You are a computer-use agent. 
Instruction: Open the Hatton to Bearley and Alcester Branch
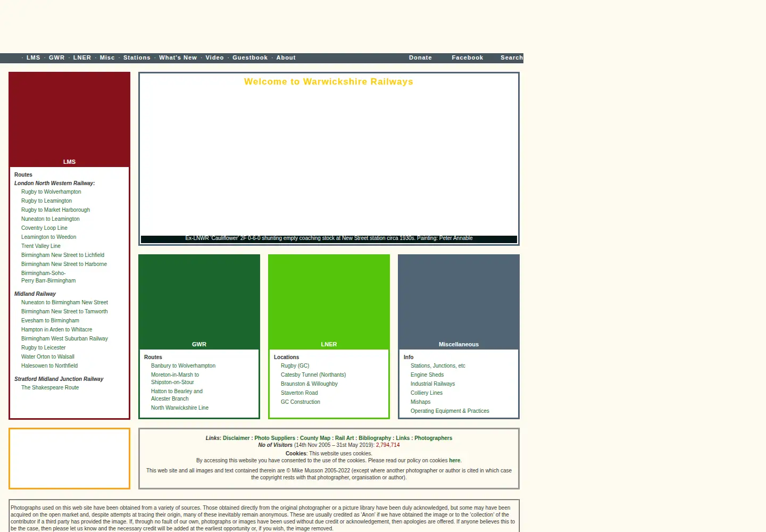(177, 395)
